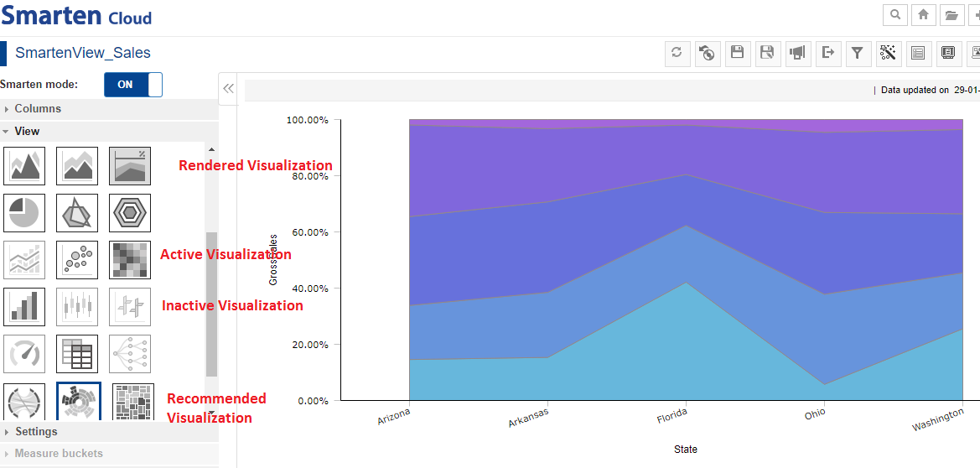Click the View list scroll-up arrow
This screenshot has height=468, width=980.
coord(211,149)
